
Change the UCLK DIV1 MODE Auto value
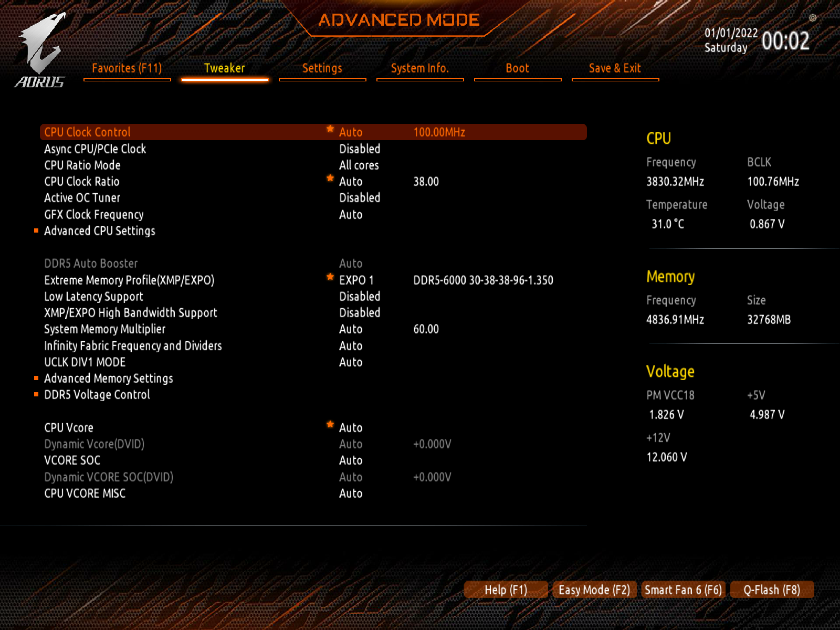[x=351, y=362]
